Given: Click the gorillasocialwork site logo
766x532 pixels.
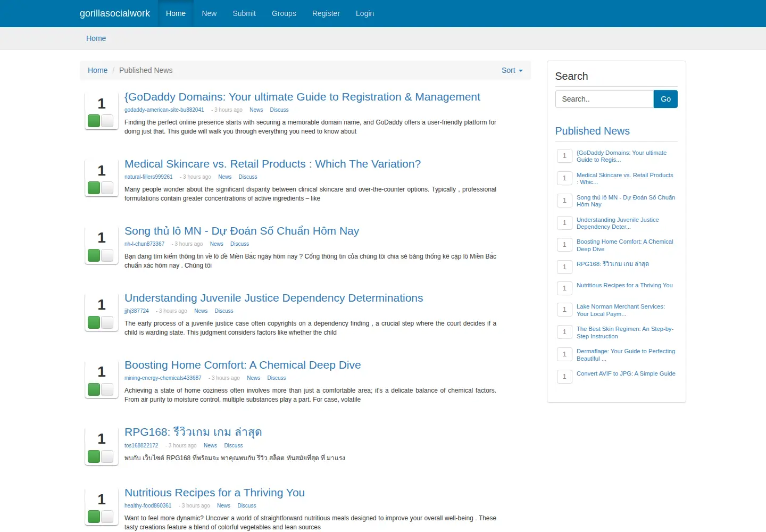Looking at the screenshot, I should 115,13.
